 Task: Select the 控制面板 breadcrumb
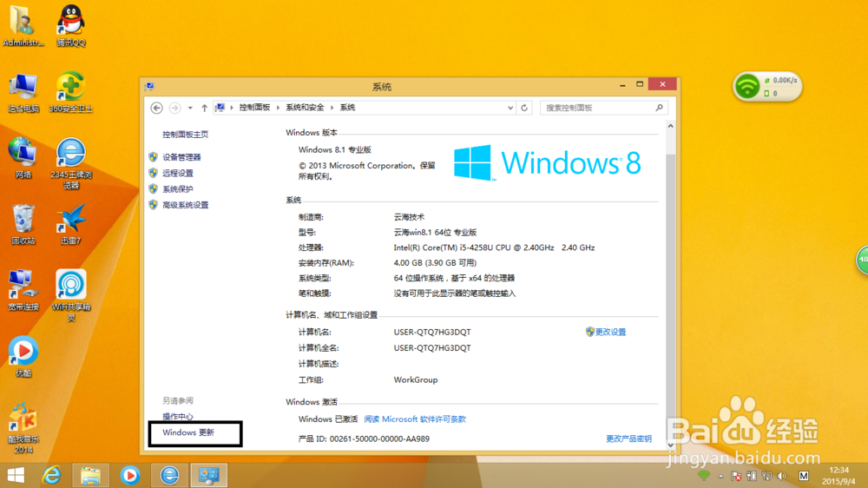click(x=254, y=108)
